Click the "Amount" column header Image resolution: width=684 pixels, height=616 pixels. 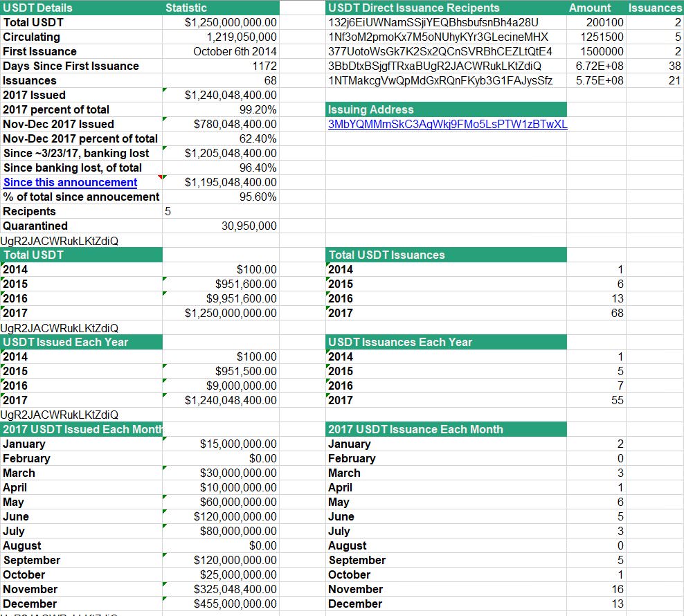pos(590,8)
